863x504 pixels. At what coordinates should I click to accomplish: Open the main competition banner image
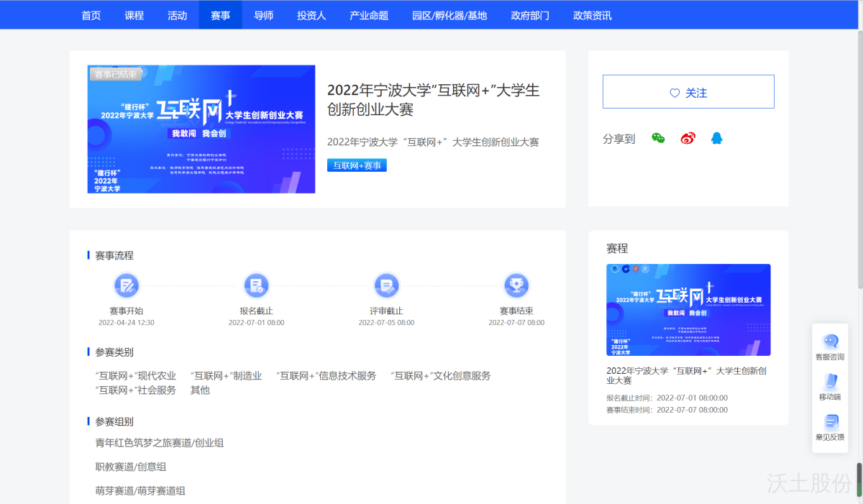[201, 129]
